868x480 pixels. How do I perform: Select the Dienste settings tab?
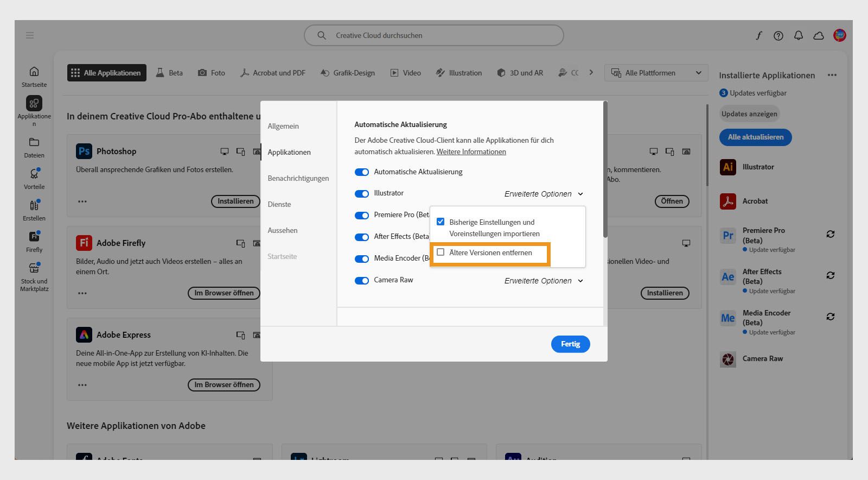279,204
